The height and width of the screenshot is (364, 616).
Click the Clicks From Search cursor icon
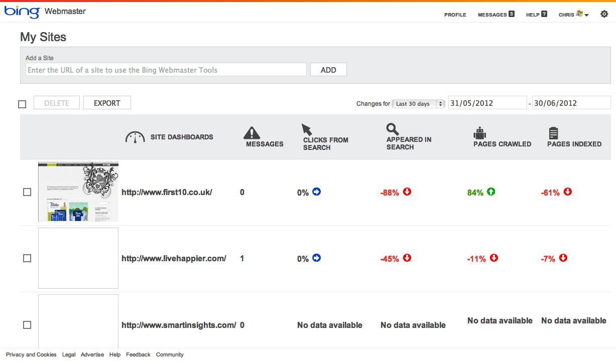tap(306, 130)
